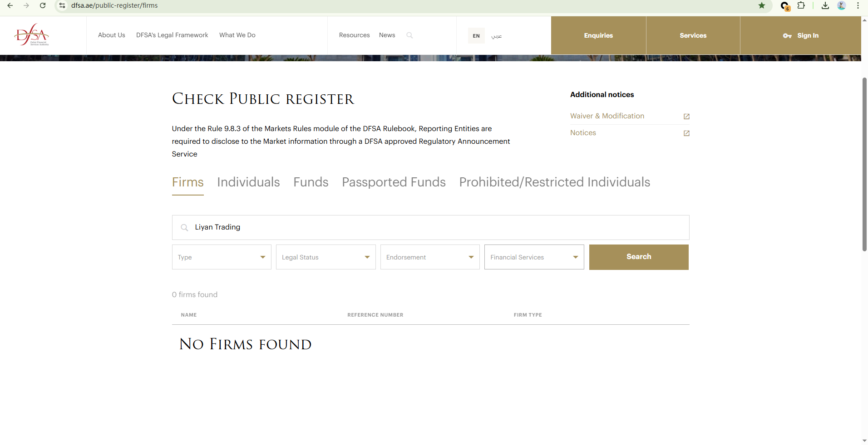The image size is (868, 445).
Task: Click the scrollbar down arrow
Action: [x=864, y=440]
